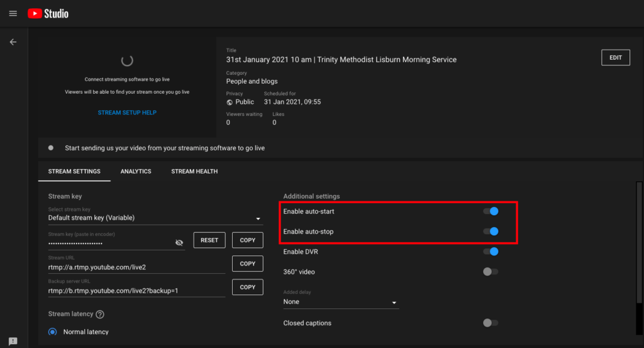This screenshot has height=348, width=644.
Task: Switch to the Analytics tab
Action: [x=136, y=171]
